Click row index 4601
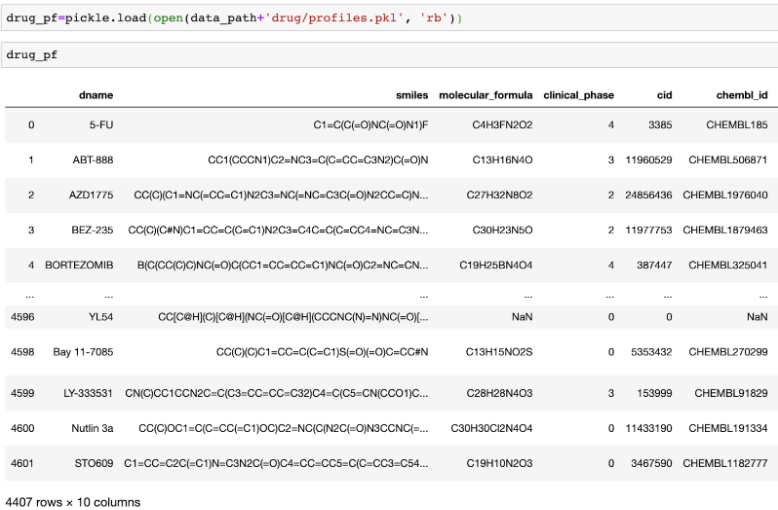Viewport: 778px width, 510px height. coord(22,463)
